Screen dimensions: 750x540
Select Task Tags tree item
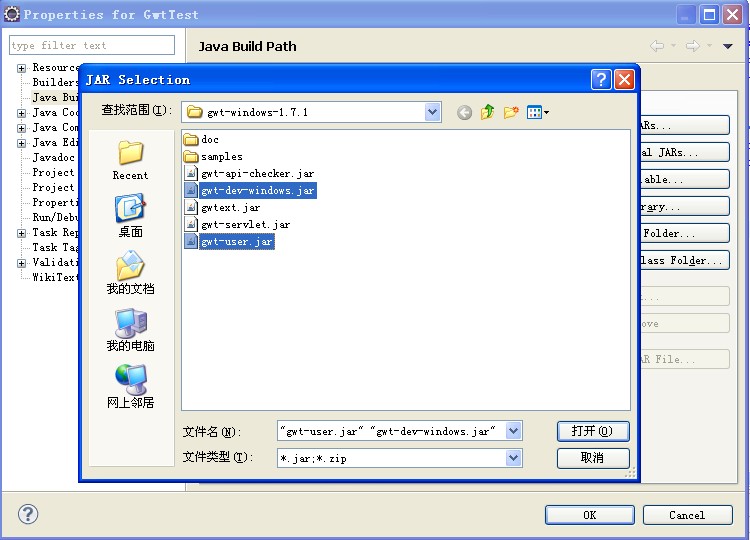pos(55,247)
